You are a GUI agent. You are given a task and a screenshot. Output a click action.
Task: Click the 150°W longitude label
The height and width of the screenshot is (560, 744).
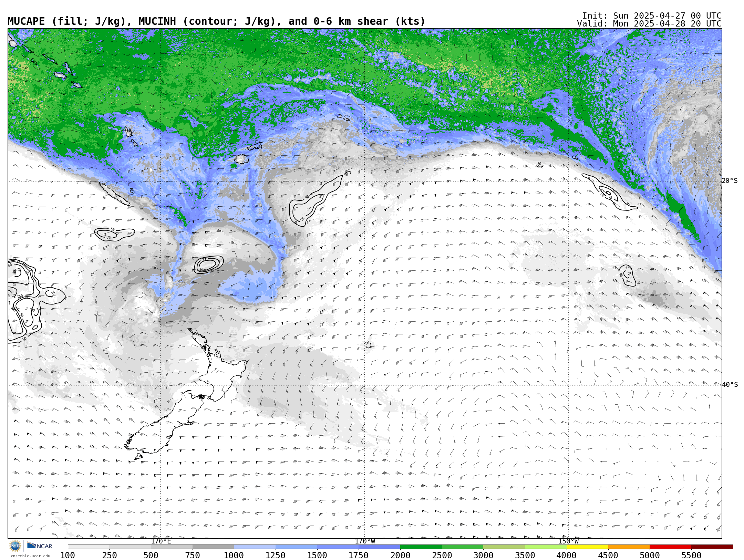pos(568,541)
